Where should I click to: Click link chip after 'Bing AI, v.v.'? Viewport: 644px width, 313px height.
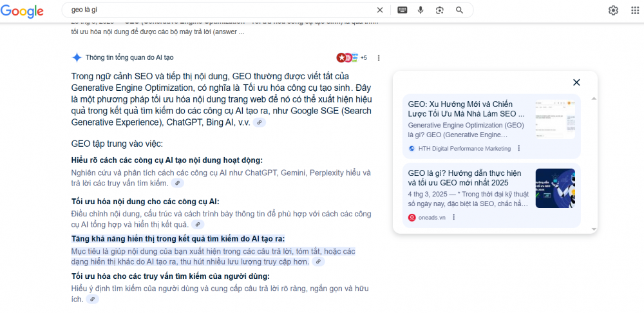click(x=259, y=122)
